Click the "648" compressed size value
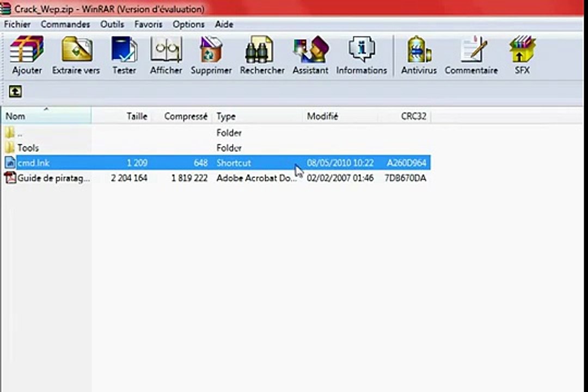 (x=200, y=163)
